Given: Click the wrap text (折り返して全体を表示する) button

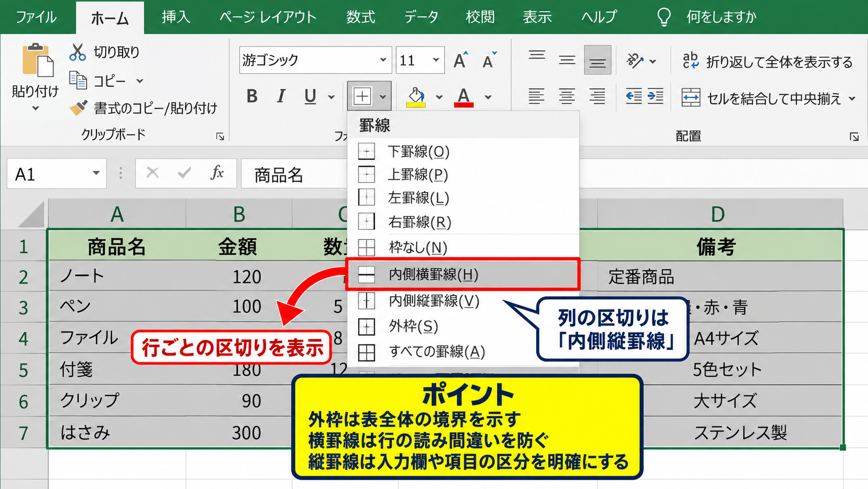Looking at the screenshot, I should (x=767, y=62).
